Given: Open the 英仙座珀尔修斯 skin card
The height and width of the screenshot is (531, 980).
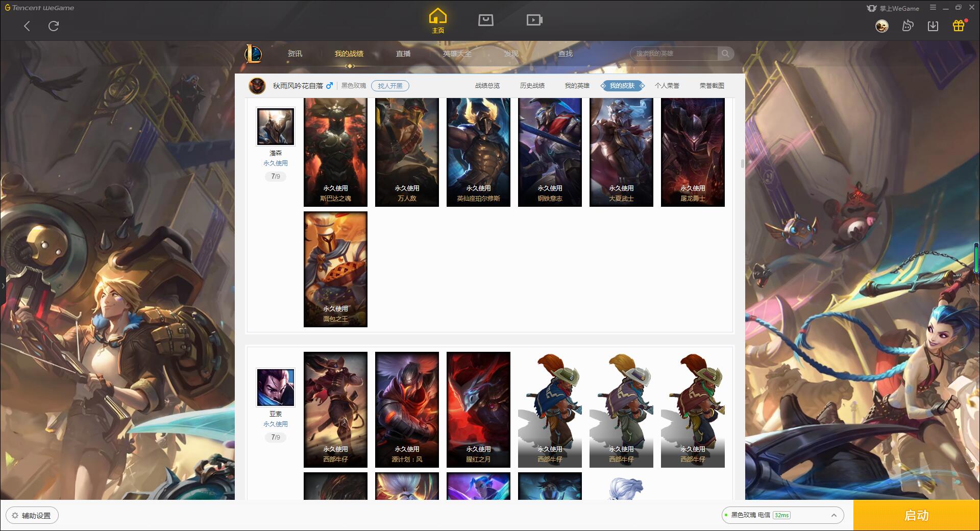Looking at the screenshot, I should [478, 152].
